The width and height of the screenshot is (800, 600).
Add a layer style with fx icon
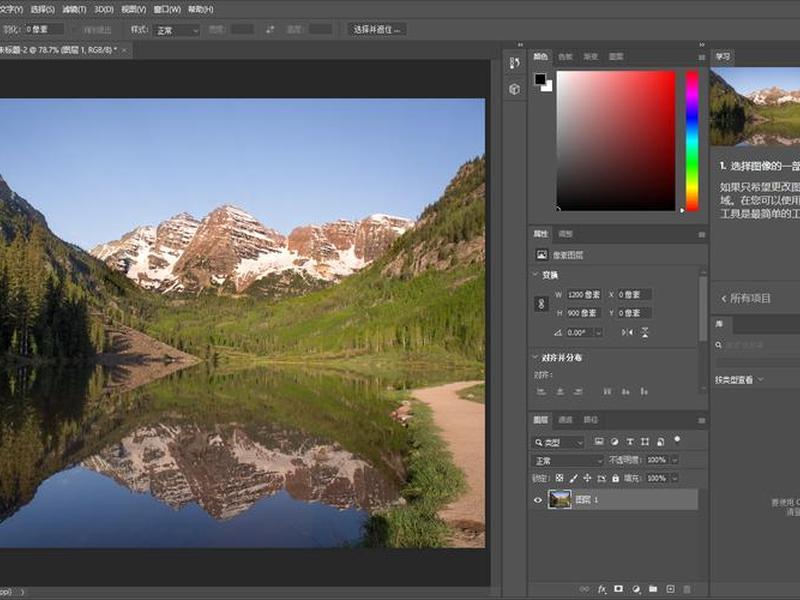pos(602,589)
